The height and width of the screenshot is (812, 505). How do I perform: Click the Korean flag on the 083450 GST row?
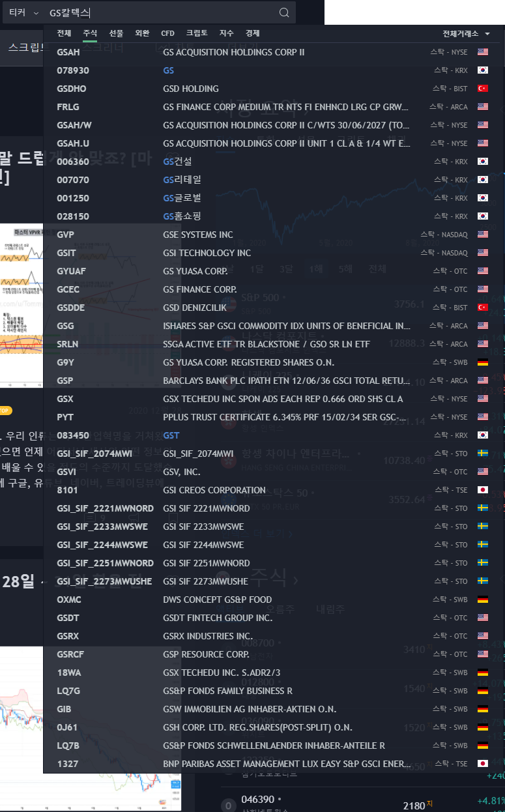click(x=483, y=435)
